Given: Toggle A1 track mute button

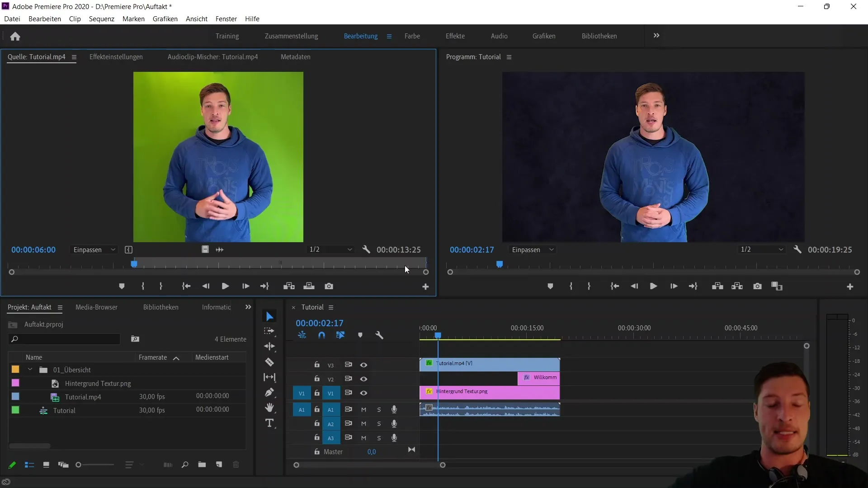Looking at the screenshot, I should 363,409.
